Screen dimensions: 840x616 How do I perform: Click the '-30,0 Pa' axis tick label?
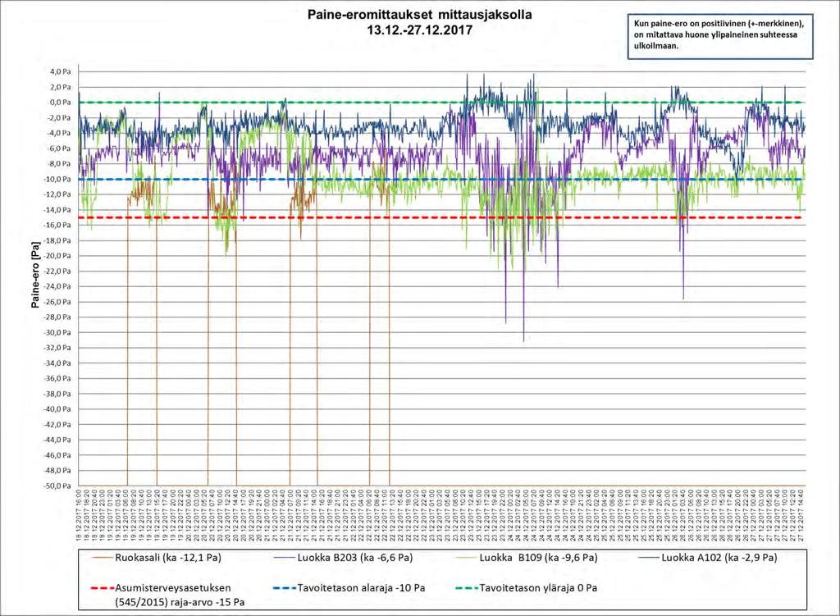pyautogui.click(x=57, y=333)
